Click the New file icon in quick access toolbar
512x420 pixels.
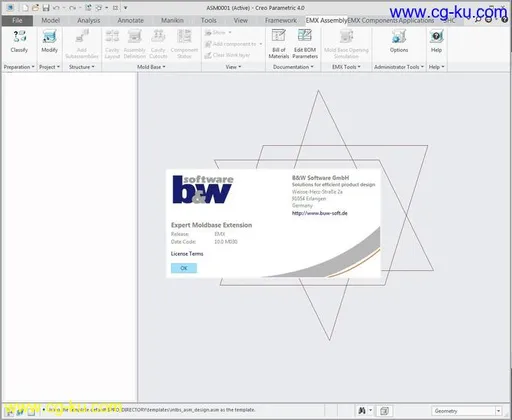pyautogui.click(x=25, y=7)
